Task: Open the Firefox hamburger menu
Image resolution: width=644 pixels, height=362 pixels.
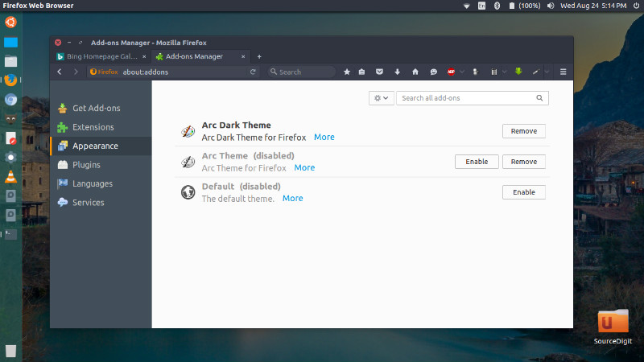Action: pos(563,72)
